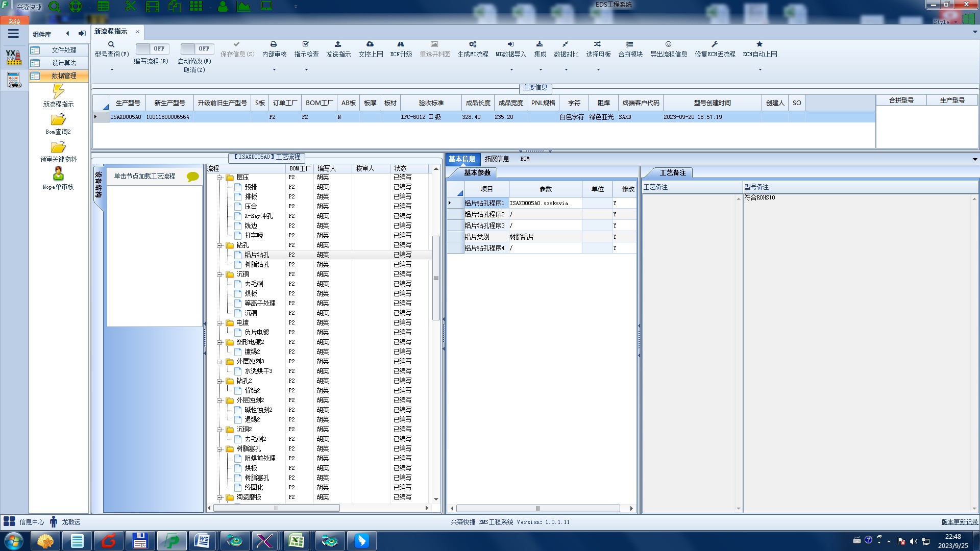Image resolution: width=980 pixels, height=551 pixels.
Task: Toggle the 启动修改 OFF switch
Action: pyautogui.click(x=197, y=48)
